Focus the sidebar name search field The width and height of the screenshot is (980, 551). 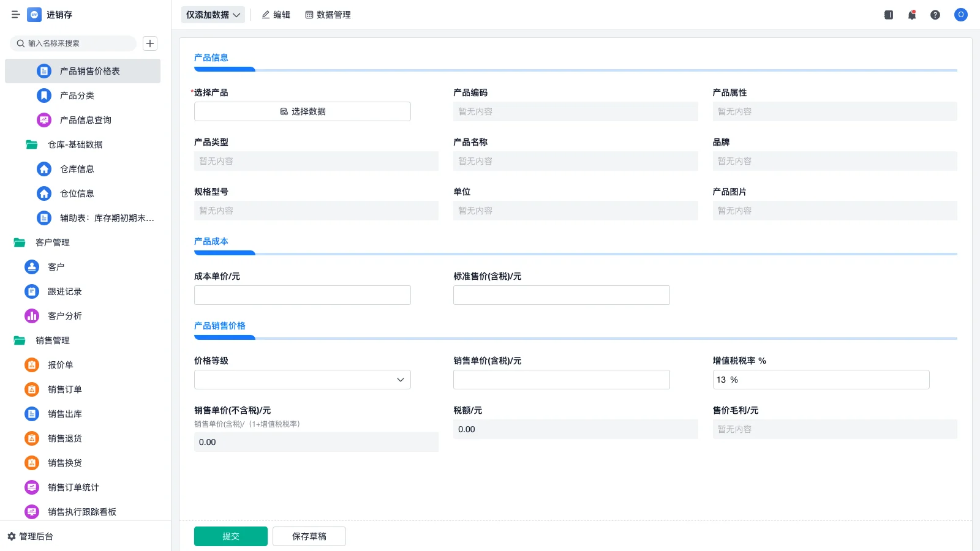[73, 43]
